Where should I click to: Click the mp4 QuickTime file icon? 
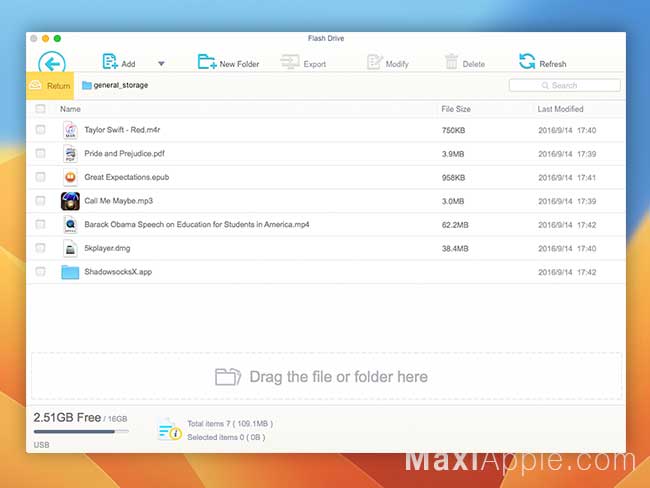[x=70, y=224]
